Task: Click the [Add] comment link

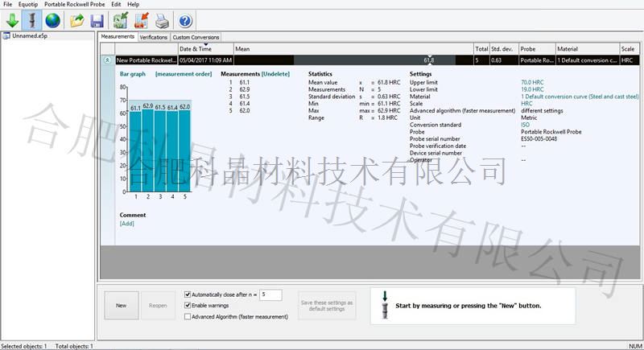Action: click(127, 223)
